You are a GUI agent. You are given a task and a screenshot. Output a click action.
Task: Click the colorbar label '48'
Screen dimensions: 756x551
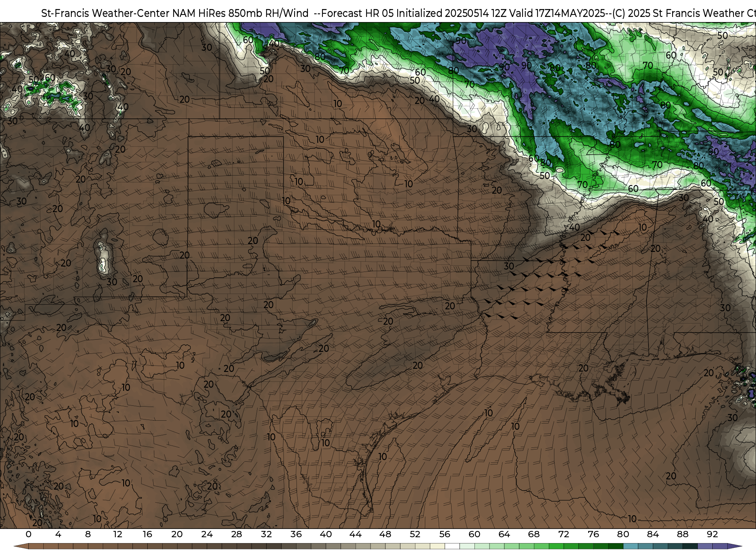pos(385,534)
